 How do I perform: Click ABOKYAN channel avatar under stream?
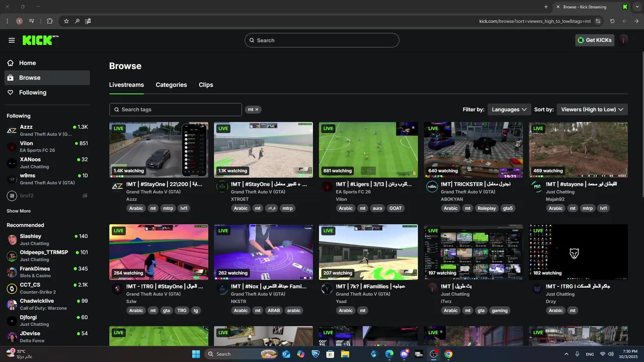(432, 187)
